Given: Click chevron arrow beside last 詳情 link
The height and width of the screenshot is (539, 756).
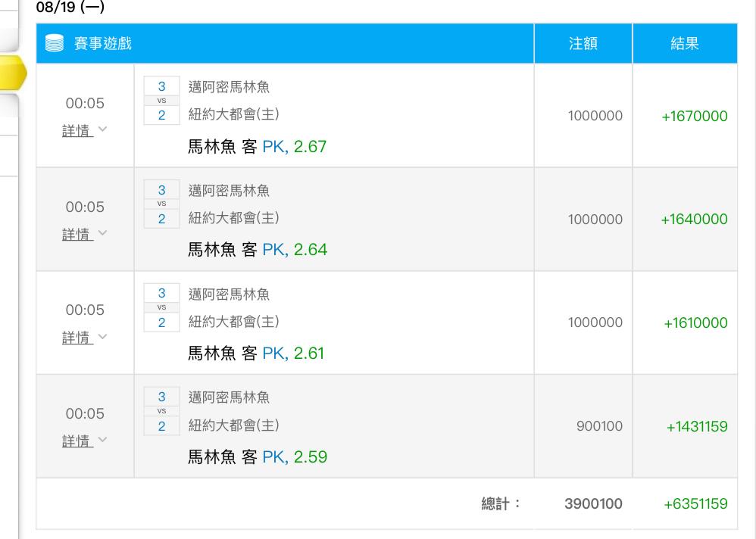Looking at the screenshot, I should coord(102,439).
